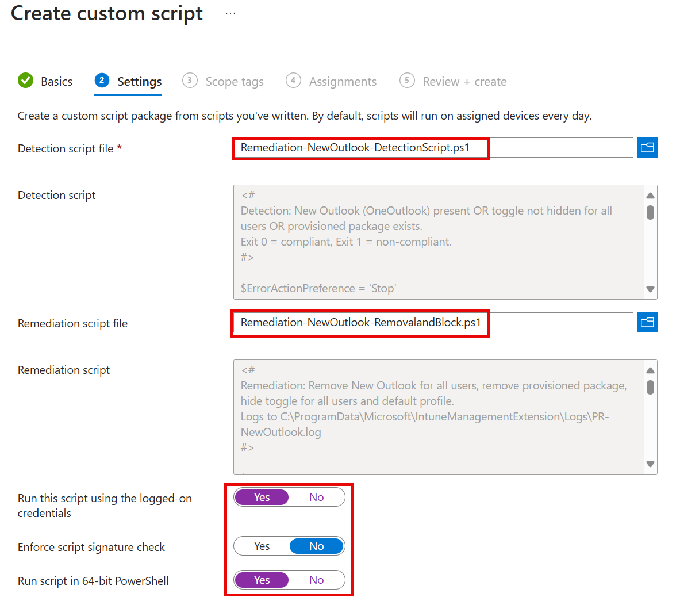Viewport: 680px width, 616px height.
Task: Click the scroll-up arrow in the Remediation script box
Action: click(x=650, y=369)
